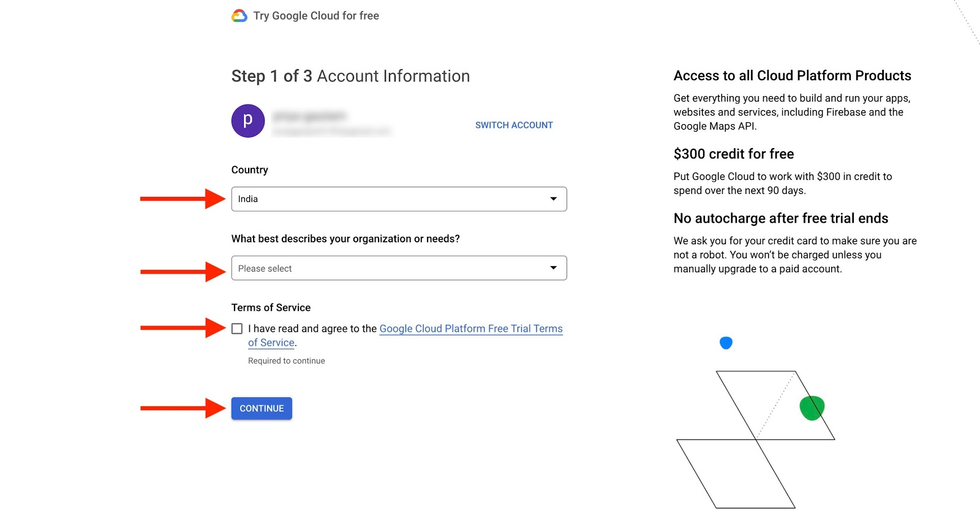Click 'Try Google Cloud for free' header text
The width and height of the screenshot is (980, 514).
click(316, 16)
